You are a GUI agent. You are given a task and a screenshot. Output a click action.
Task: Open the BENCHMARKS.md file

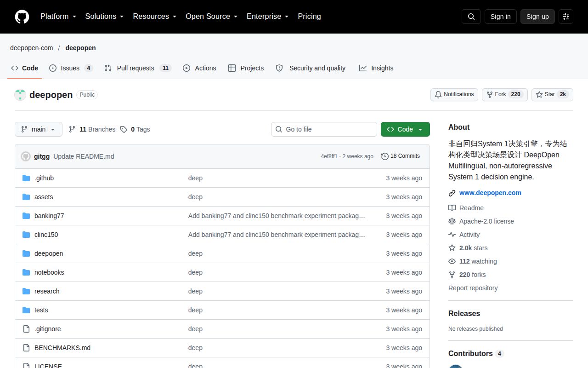click(x=62, y=348)
